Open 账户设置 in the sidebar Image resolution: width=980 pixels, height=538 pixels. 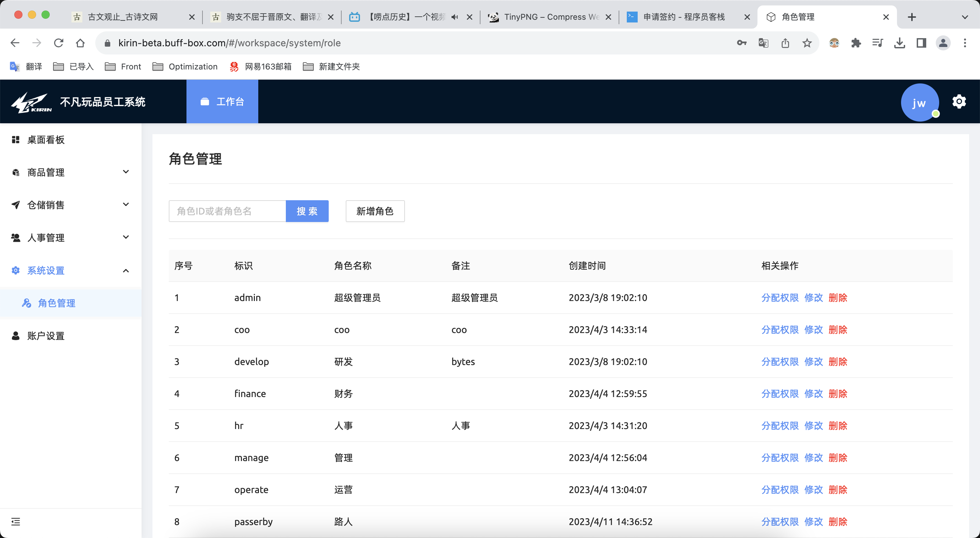[x=71, y=336]
